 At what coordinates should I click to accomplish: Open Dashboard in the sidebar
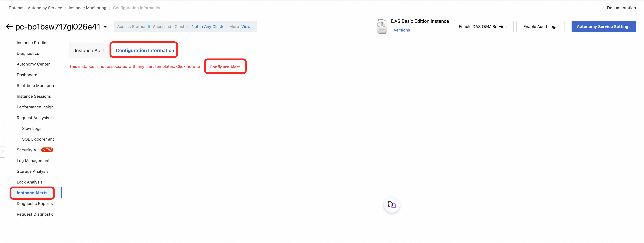pyautogui.click(x=27, y=75)
